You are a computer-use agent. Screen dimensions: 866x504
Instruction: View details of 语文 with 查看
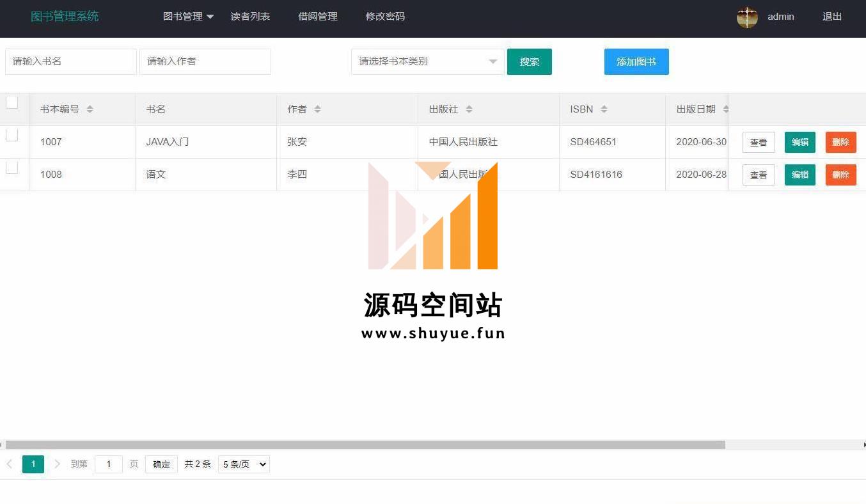759,175
